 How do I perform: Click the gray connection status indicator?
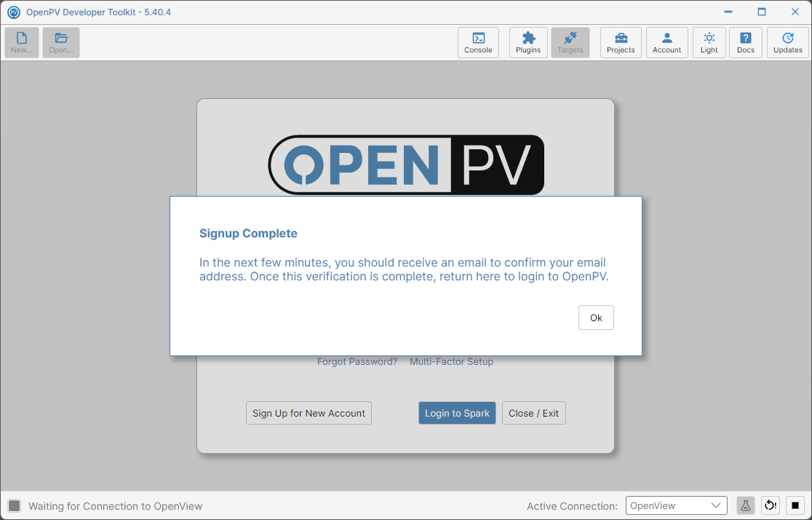[x=15, y=505]
